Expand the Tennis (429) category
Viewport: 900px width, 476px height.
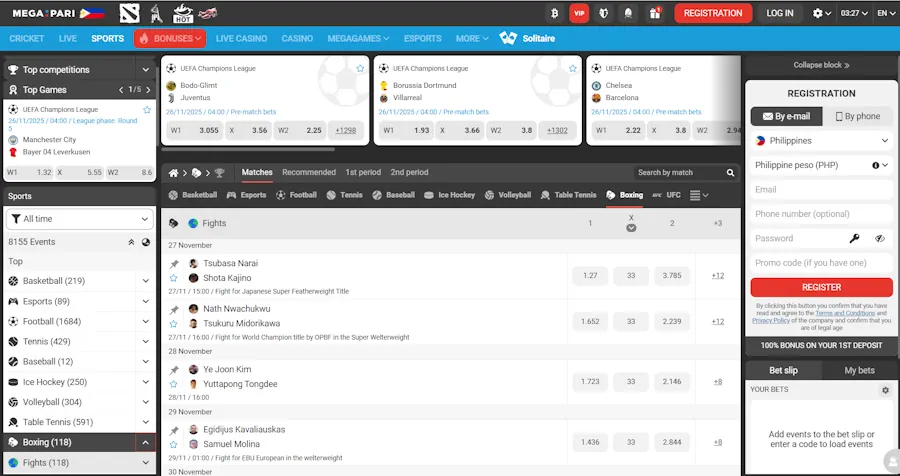tap(146, 342)
